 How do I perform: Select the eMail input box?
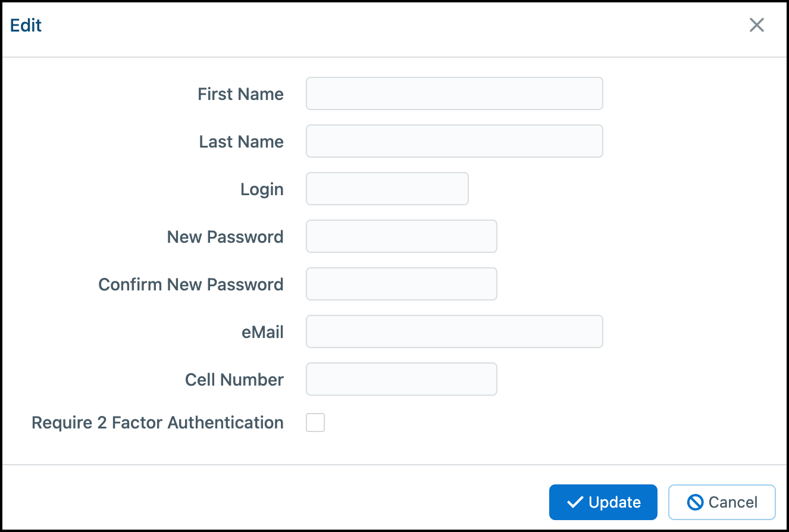[x=455, y=331]
